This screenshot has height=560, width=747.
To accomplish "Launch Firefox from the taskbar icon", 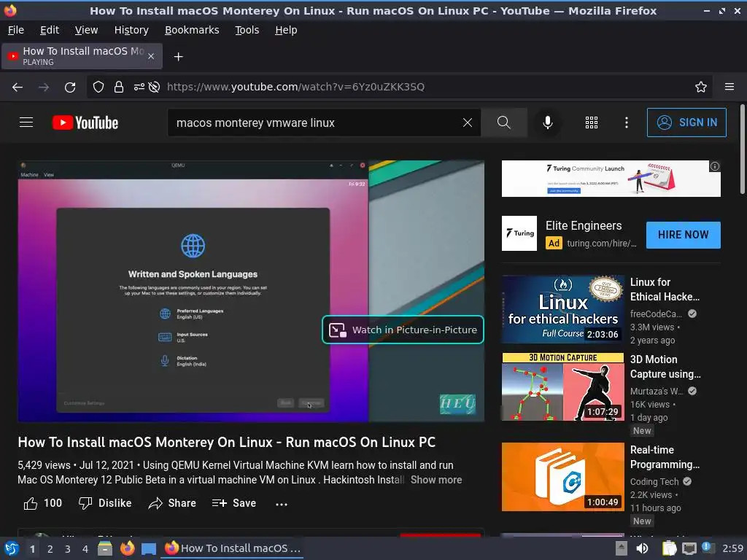I will coord(127,548).
